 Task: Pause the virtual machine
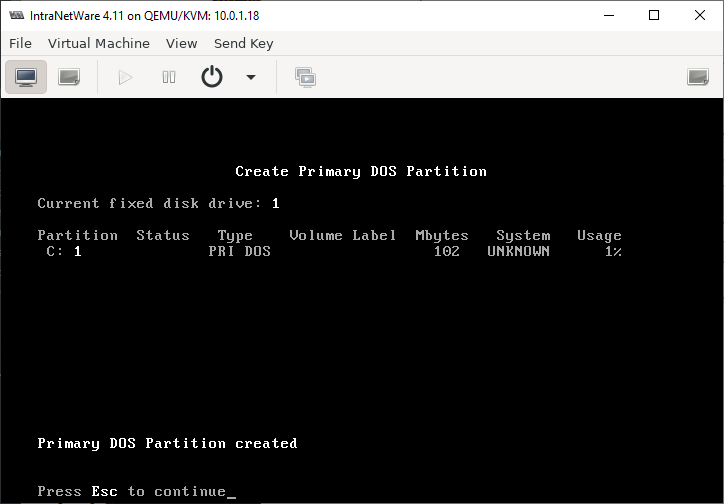(x=169, y=77)
